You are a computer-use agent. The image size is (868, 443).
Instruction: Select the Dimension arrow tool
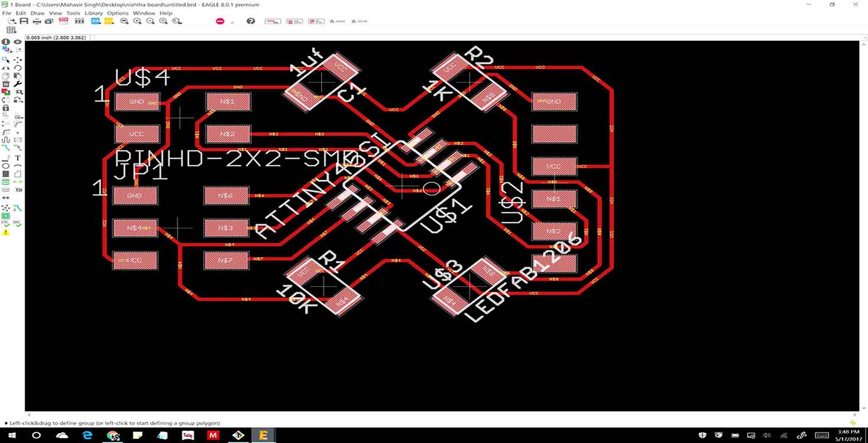[6, 198]
